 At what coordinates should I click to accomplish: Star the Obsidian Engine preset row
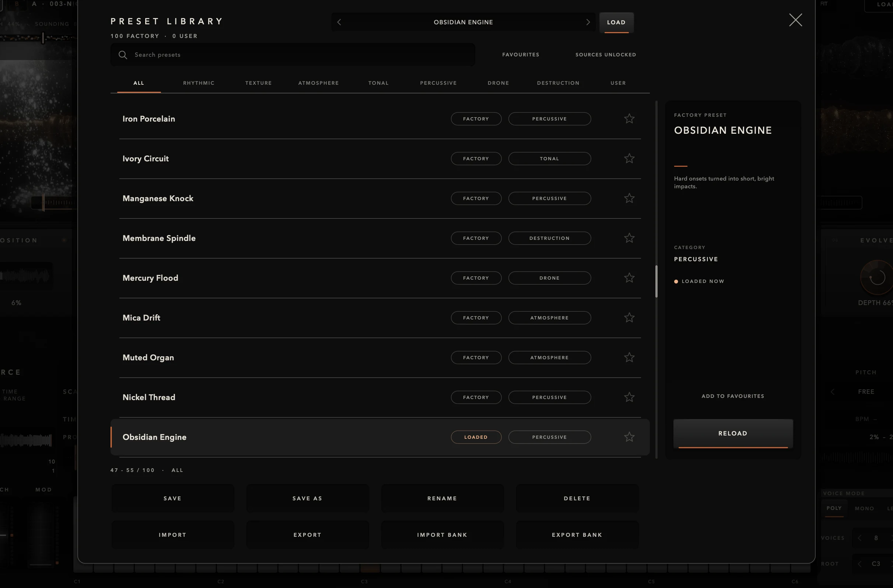point(629,437)
